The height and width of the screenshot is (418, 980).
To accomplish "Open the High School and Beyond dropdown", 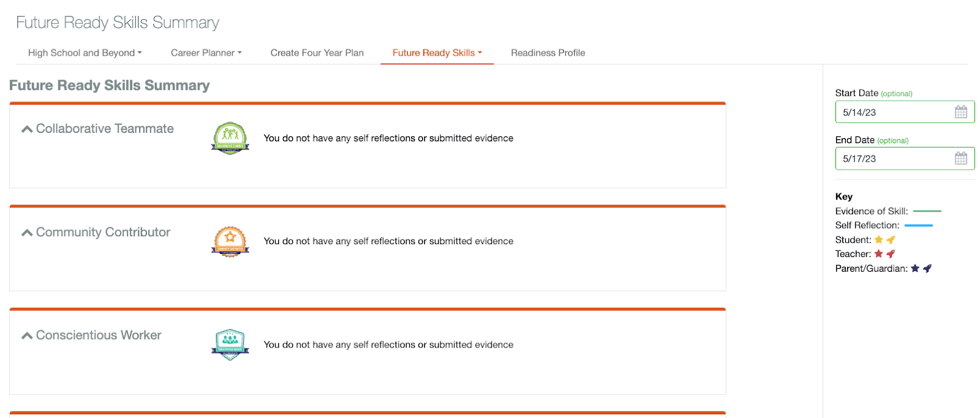I will (x=85, y=53).
